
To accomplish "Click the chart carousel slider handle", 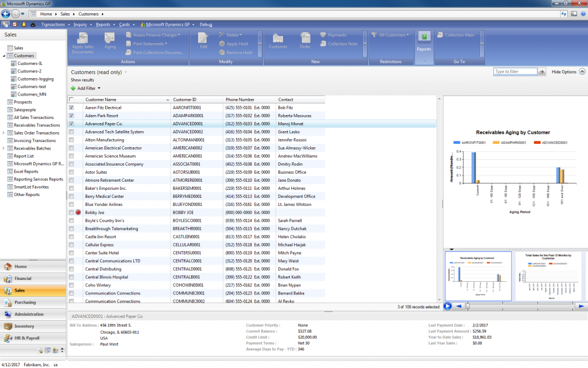I will [467, 306].
